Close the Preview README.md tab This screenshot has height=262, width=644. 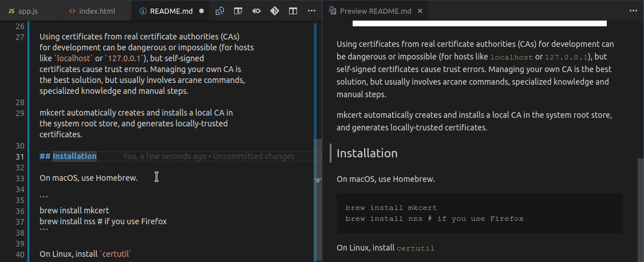point(420,11)
